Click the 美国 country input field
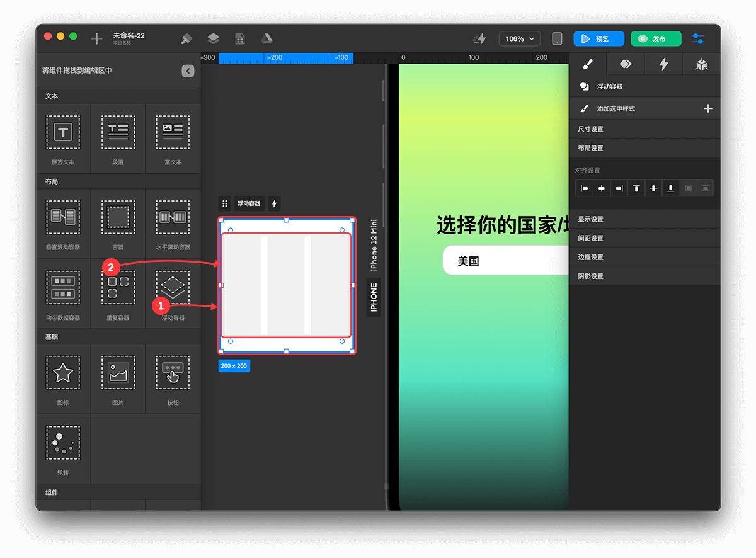 [x=506, y=261]
